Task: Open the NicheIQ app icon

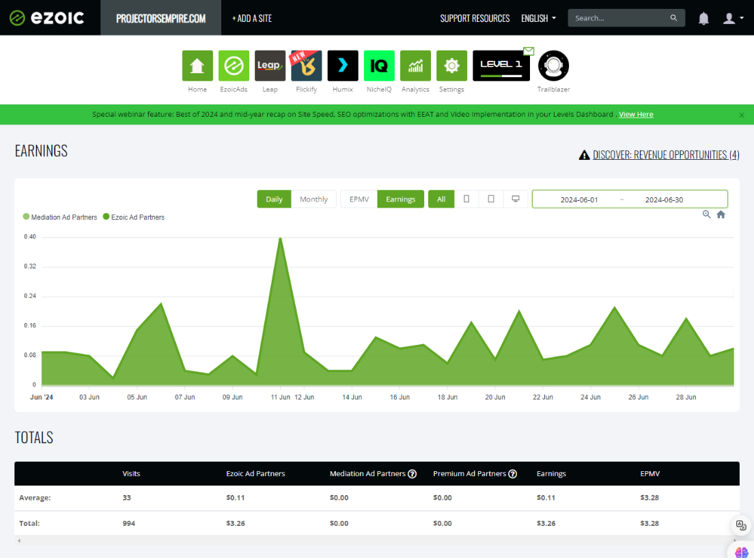Action: click(x=379, y=66)
